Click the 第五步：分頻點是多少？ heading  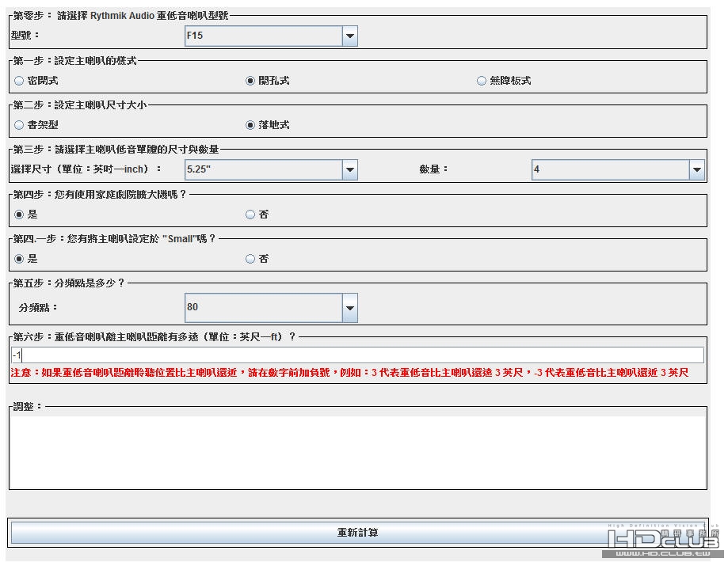click(x=69, y=283)
